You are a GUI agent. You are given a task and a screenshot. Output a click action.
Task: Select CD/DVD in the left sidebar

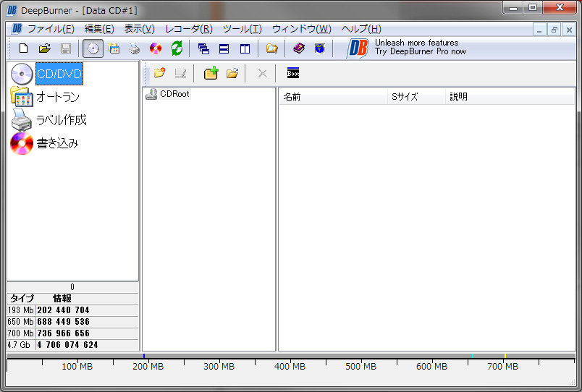(59, 74)
